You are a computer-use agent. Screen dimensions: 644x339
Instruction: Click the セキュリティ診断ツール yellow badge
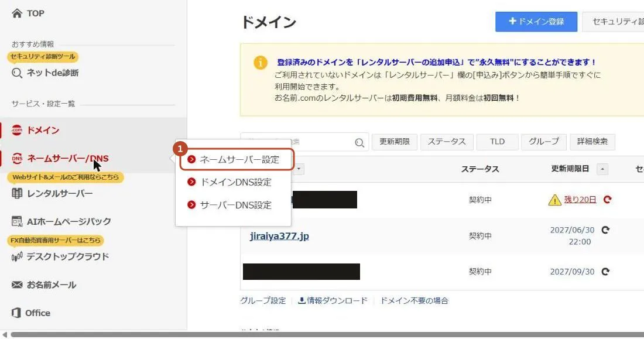(x=43, y=56)
